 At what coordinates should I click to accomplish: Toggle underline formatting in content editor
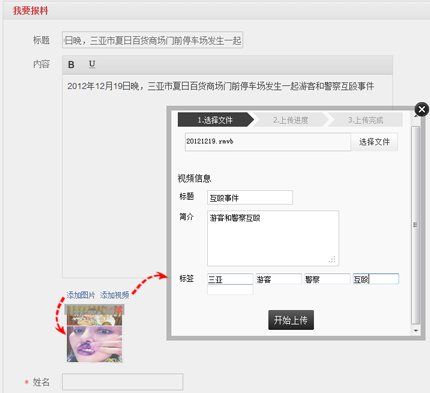click(92, 64)
